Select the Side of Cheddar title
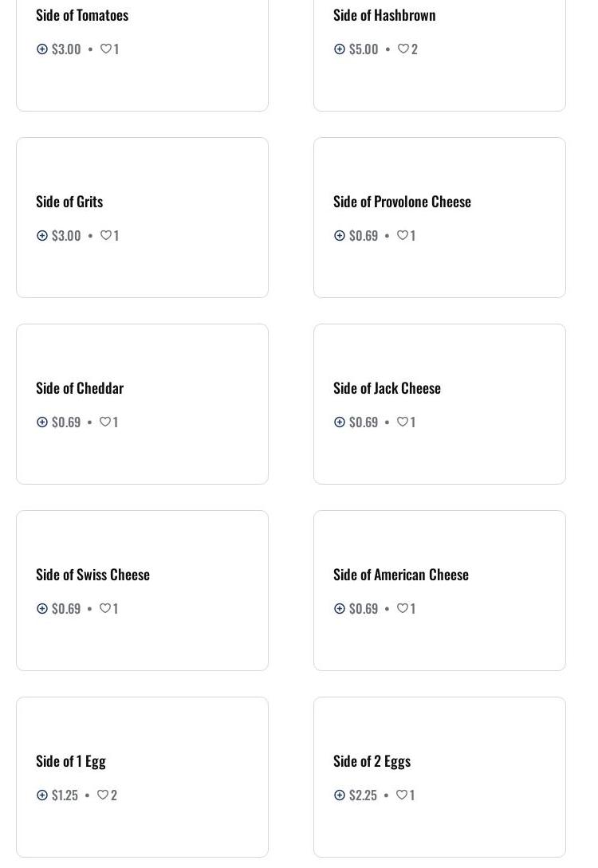Image resolution: width=598 pixels, height=868 pixels. (x=80, y=388)
